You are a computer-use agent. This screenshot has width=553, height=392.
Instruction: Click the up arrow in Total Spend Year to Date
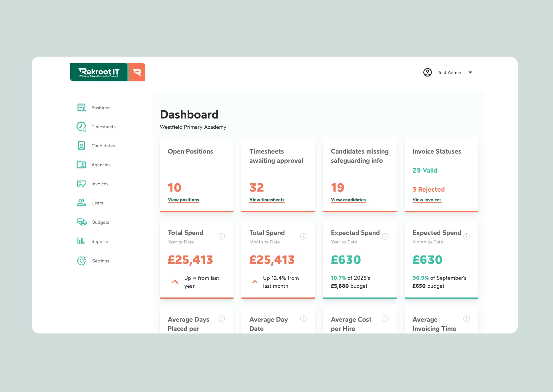pyautogui.click(x=175, y=282)
